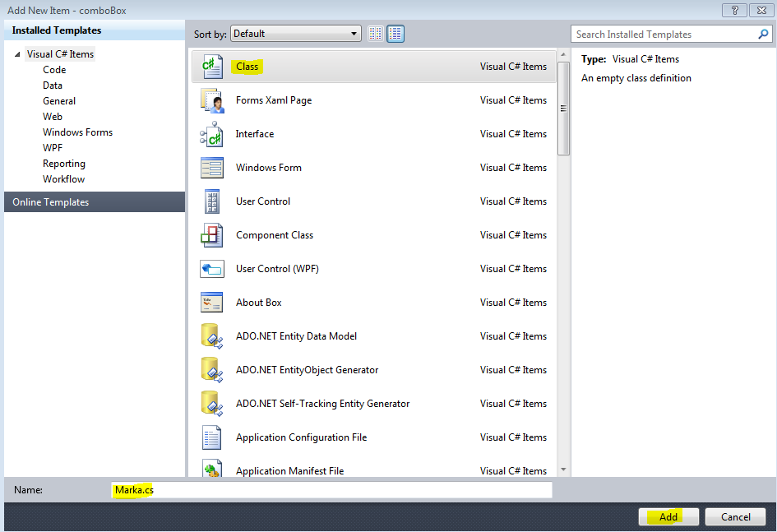This screenshot has width=777, height=532.
Task: Select the User Control (WPF) icon
Action: click(x=212, y=269)
